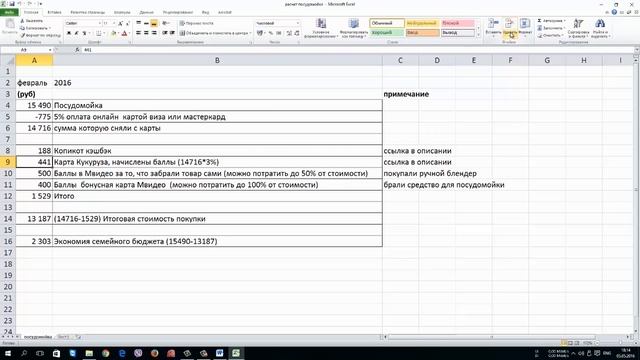
Task: Click the Save icon in quick access toolbar
Action: (12, 4)
